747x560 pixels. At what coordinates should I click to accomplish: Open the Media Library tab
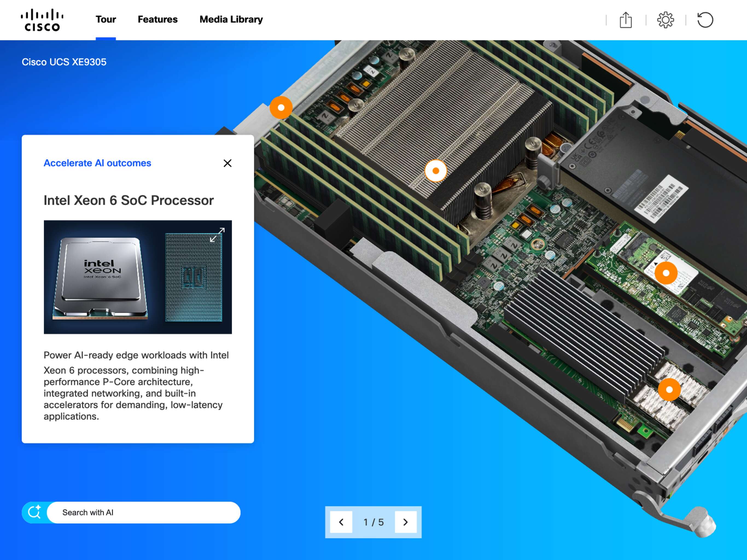pos(231,20)
